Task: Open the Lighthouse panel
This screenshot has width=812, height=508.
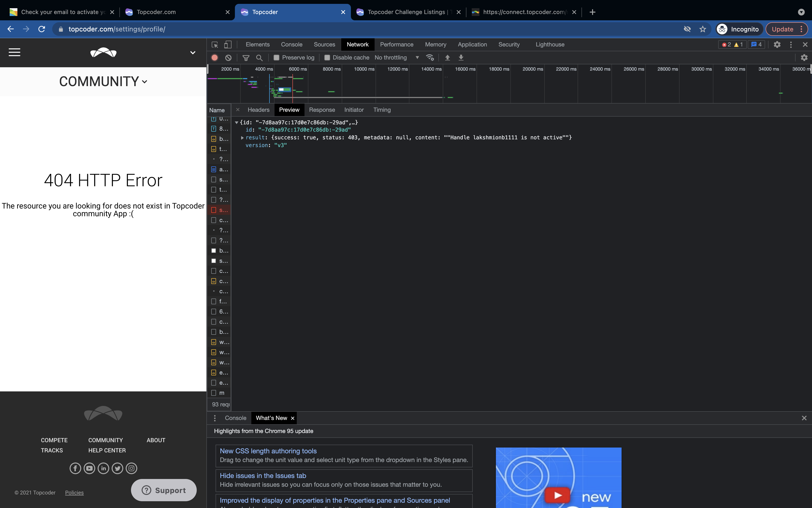Action: pyautogui.click(x=550, y=45)
